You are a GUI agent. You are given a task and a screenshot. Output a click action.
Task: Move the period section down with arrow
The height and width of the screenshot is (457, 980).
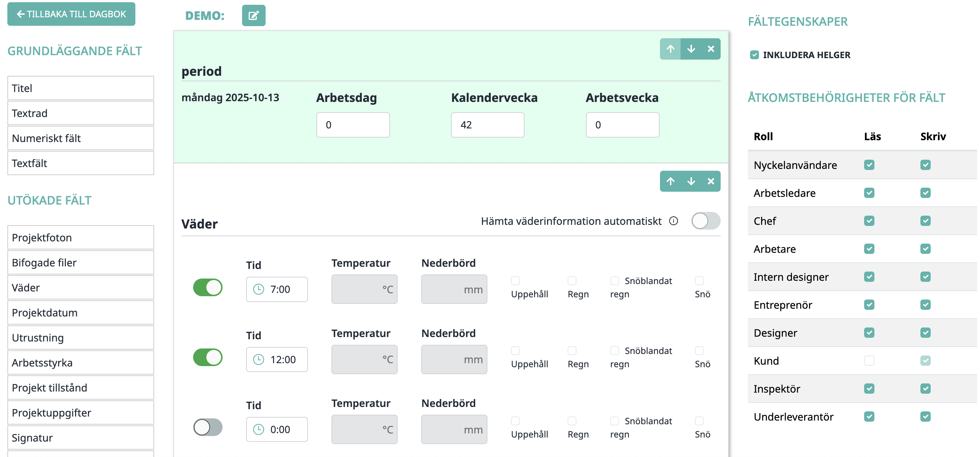tap(691, 49)
